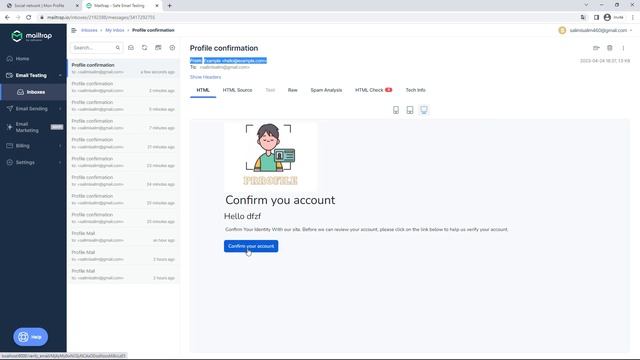
Task: Open the browser tab search chevron
Action: (587, 5)
